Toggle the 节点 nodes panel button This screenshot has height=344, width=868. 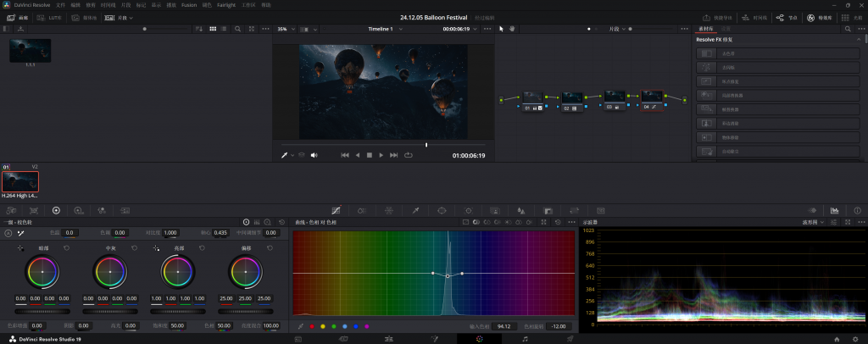coord(785,18)
